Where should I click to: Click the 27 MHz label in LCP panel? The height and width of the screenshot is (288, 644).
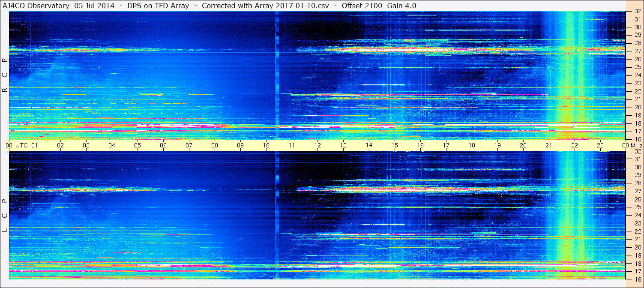pos(637,191)
